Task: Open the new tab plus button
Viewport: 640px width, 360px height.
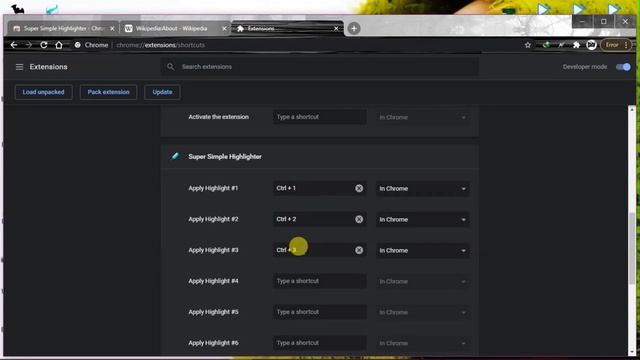Action: [354, 29]
